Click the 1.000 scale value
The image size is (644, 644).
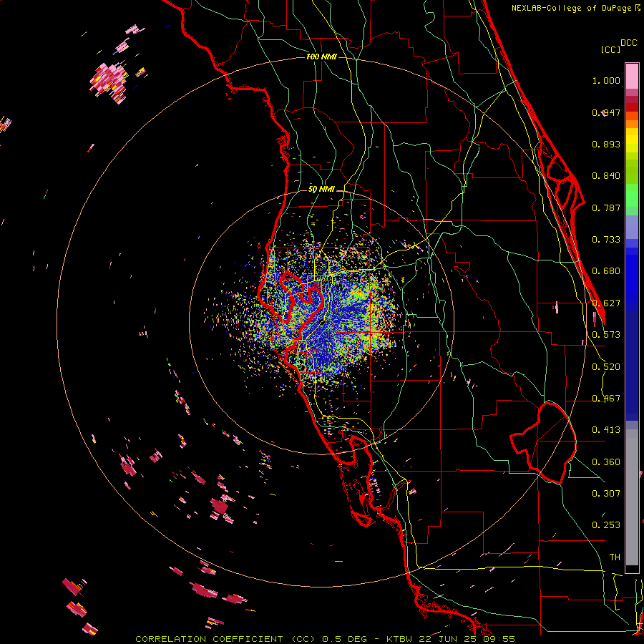pyautogui.click(x=606, y=80)
